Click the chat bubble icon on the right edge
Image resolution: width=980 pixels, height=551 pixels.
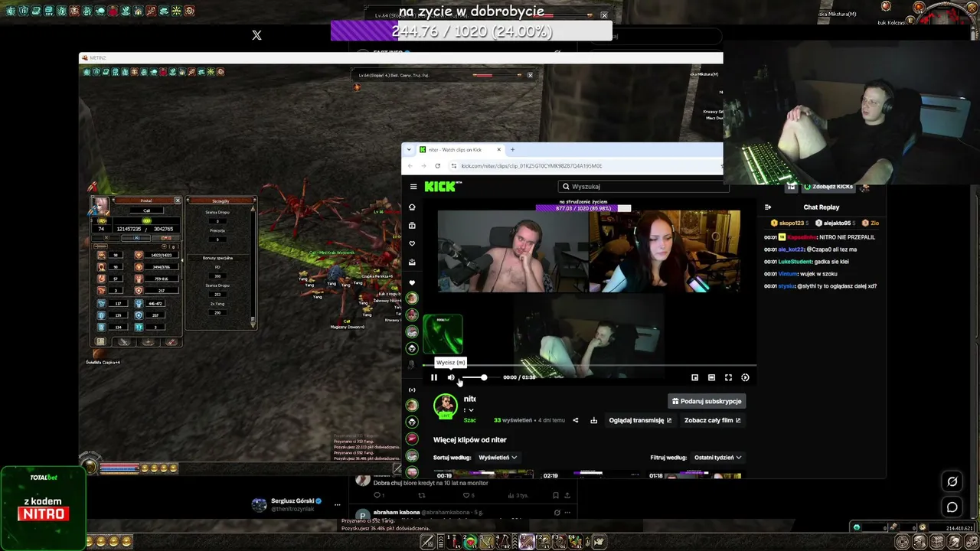[952, 507]
